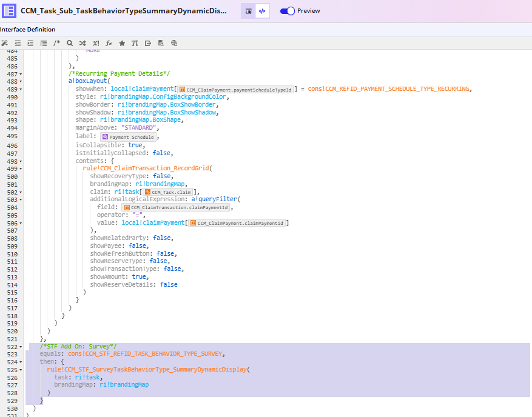This screenshot has height=417, width=532.
Task: Click a!boxLayout function on line 488
Action: point(87,81)
